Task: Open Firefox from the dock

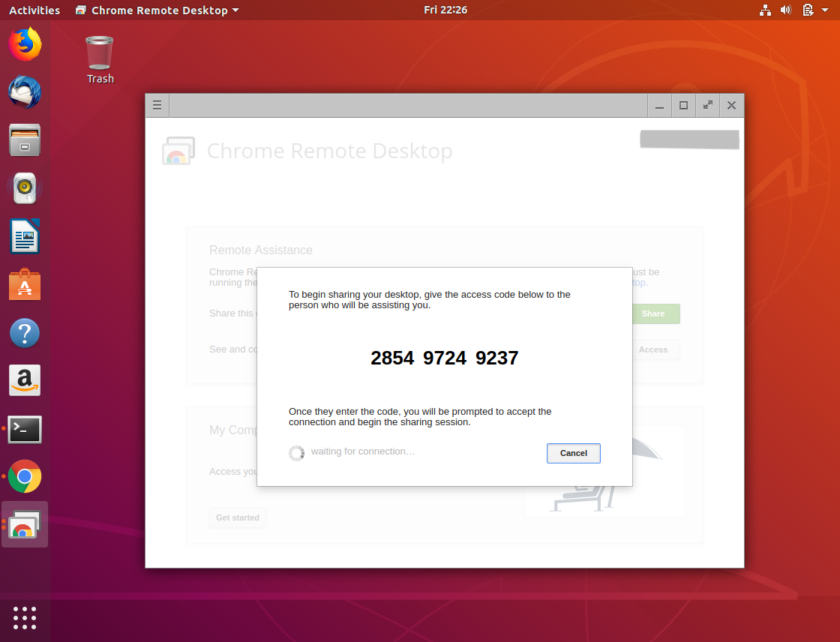Action: coord(25,44)
